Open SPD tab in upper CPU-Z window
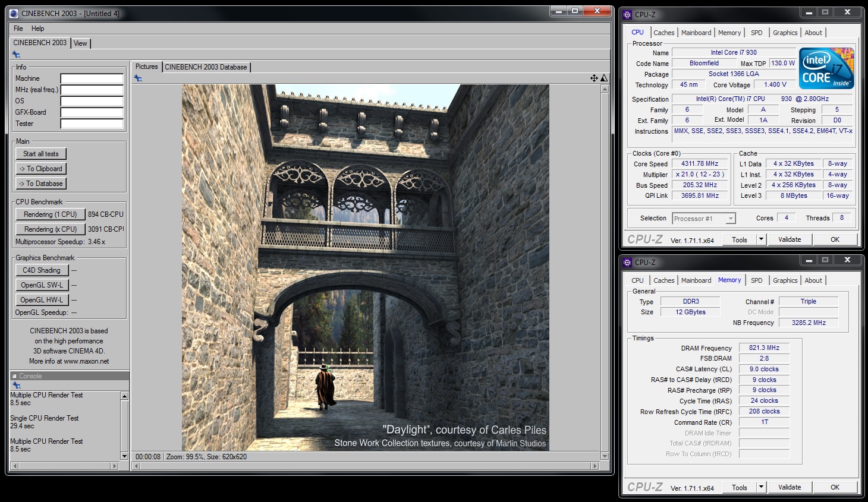 pos(756,33)
